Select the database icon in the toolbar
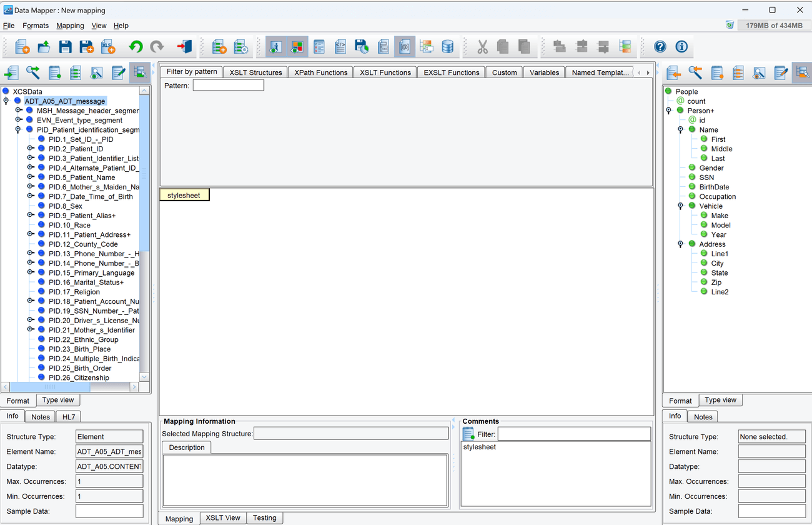 pos(448,46)
